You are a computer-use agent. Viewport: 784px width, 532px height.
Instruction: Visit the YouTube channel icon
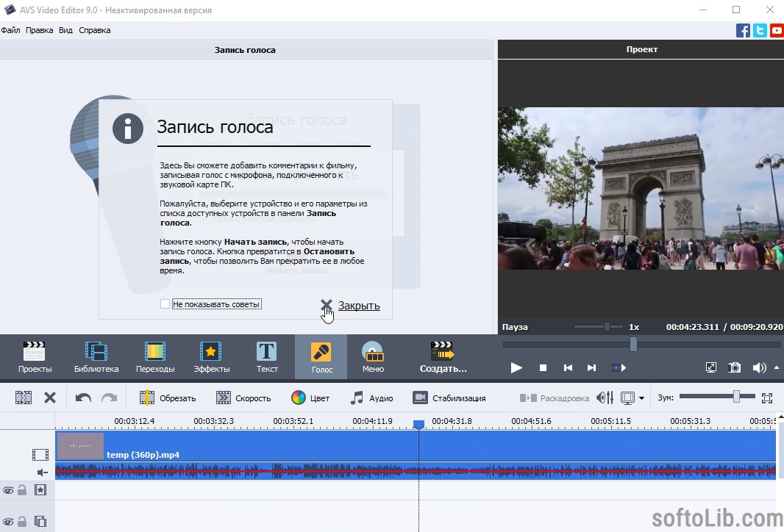click(x=777, y=30)
